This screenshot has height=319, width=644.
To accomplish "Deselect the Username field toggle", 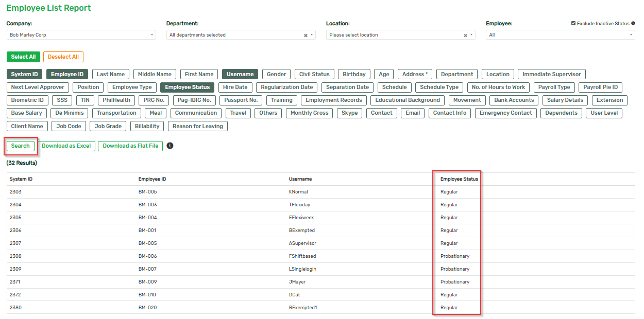I will click(240, 74).
